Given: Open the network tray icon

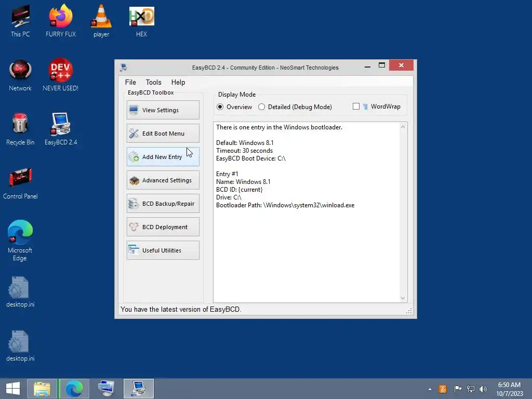Looking at the screenshot, I should coord(471,389).
